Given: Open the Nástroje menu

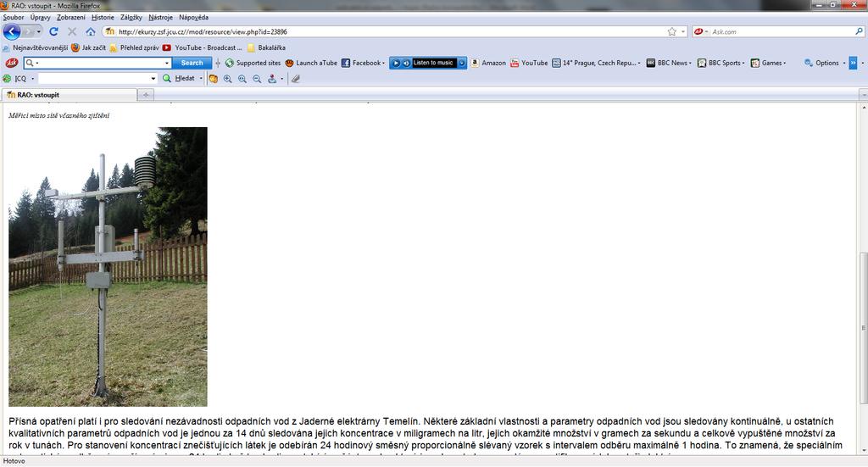Looking at the screenshot, I should 160,17.
